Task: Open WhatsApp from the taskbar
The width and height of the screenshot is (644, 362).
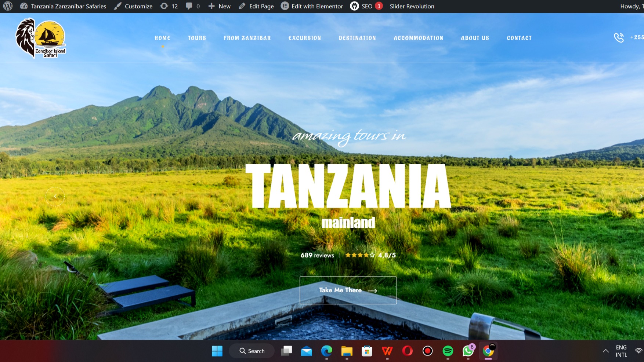Action: click(468, 351)
